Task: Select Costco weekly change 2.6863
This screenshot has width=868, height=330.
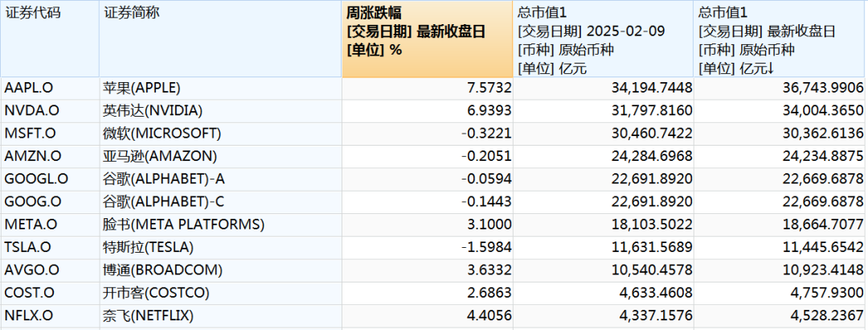Action: coord(490,293)
